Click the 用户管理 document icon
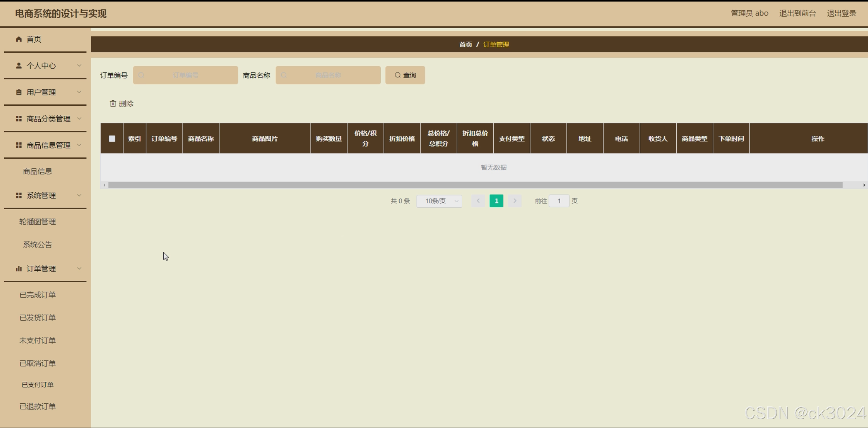This screenshot has height=428, width=868. point(18,92)
